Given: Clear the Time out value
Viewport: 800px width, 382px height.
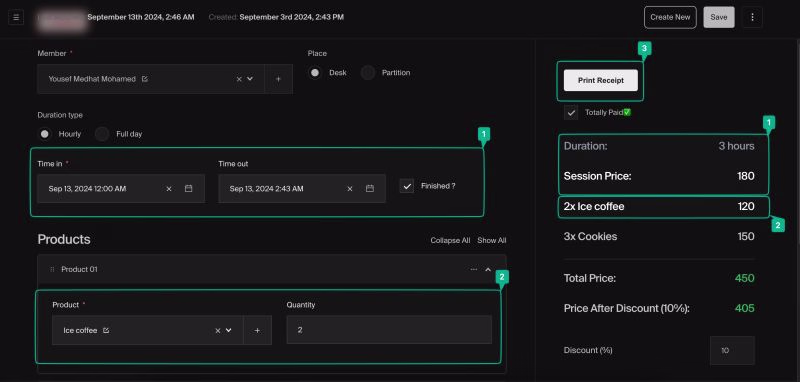Looking at the screenshot, I should (x=349, y=189).
